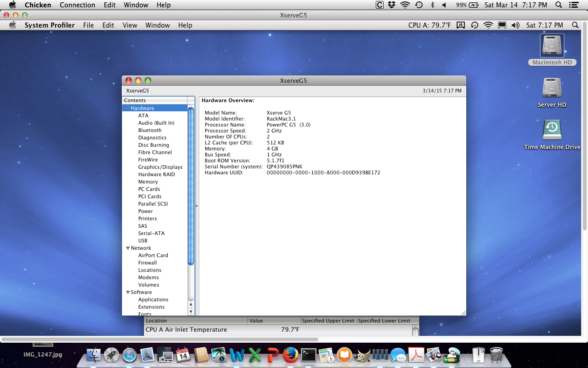Open Mail stamp icon in dock
This screenshot has height=368, width=588.
click(x=147, y=355)
